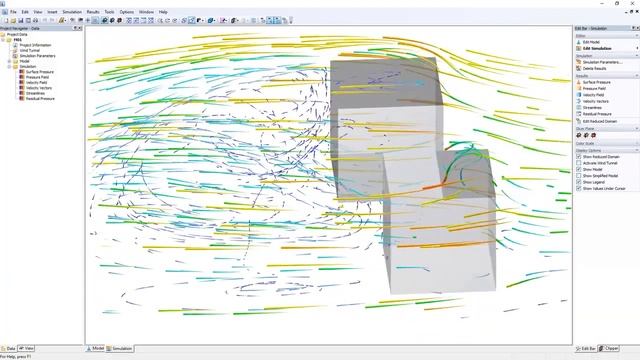Click Edit Model text in Edit Bar
640x360 pixels.
(x=591, y=42)
